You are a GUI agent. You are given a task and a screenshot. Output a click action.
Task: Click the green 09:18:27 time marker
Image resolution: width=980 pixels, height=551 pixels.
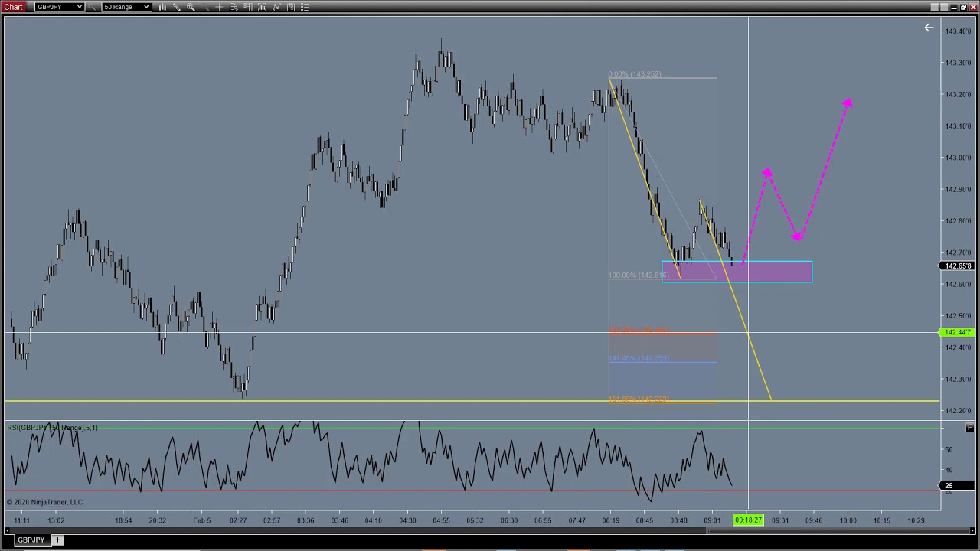pos(748,520)
